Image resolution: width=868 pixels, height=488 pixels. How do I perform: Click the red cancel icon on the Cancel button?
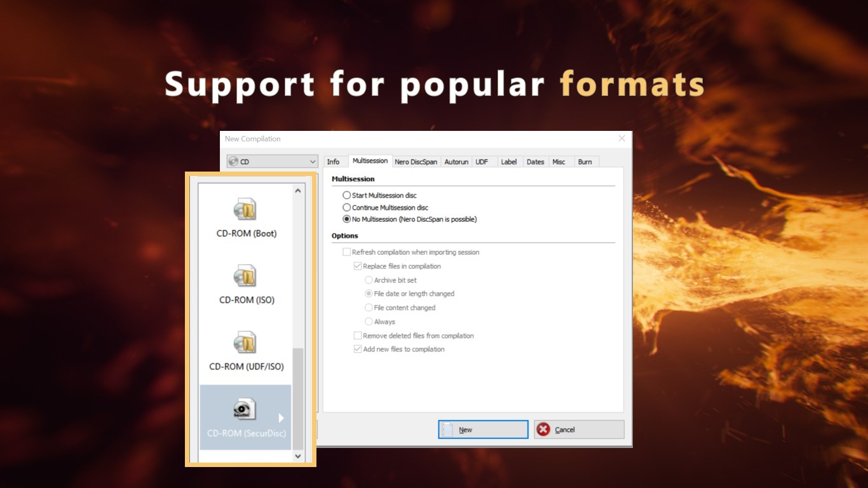point(544,430)
